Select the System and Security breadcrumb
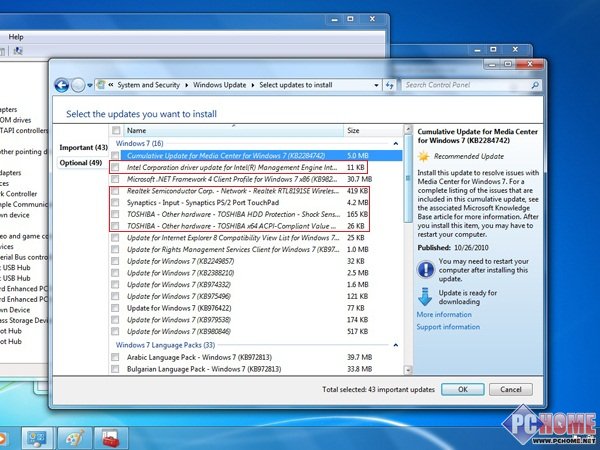Viewport: 600px width, 450px height. click(x=148, y=85)
